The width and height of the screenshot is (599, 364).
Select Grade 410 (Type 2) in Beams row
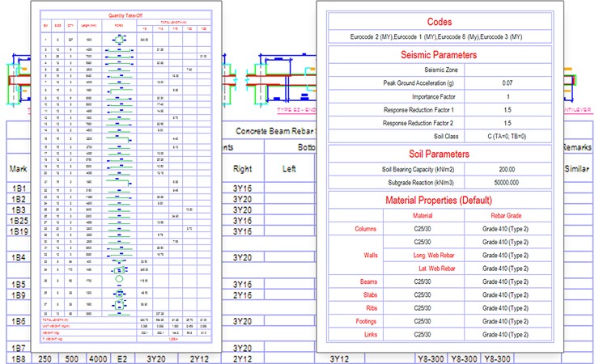click(x=505, y=281)
